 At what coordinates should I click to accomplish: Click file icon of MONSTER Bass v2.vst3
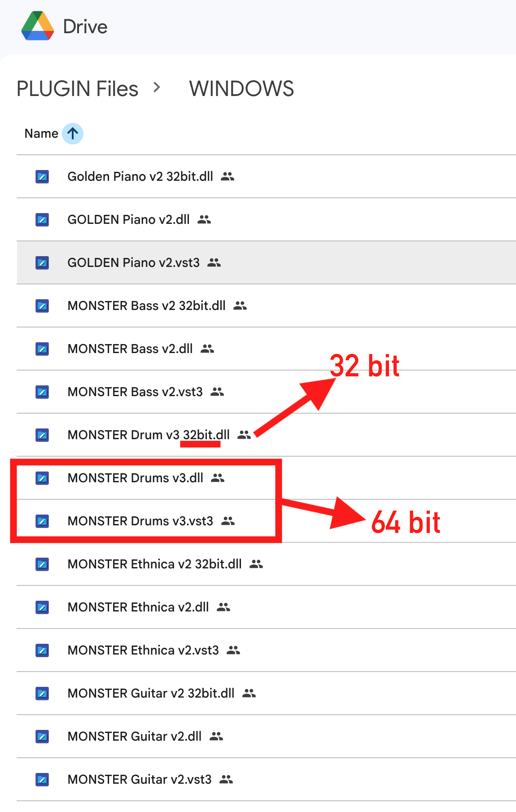click(x=42, y=392)
